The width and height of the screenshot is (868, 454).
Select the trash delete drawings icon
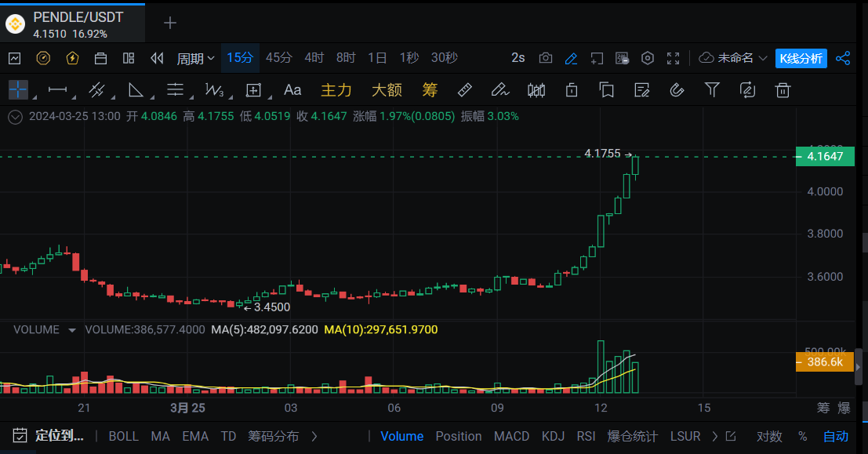[x=782, y=90]
